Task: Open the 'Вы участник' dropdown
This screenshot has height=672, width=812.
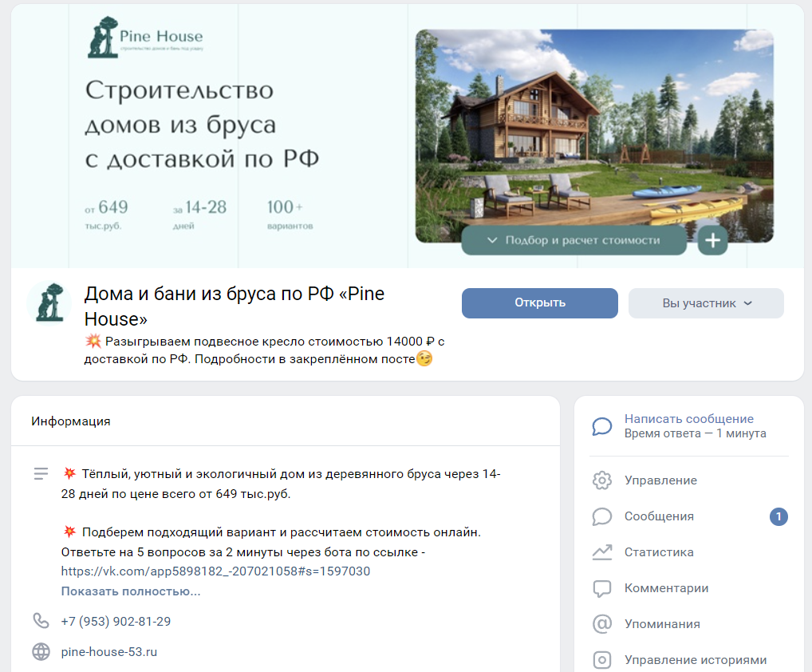Action: tap(706, 303)
